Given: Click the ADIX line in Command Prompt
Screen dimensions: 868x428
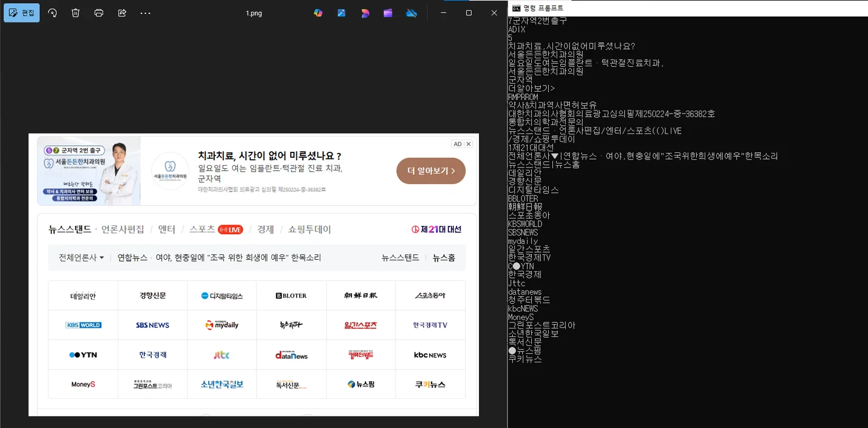Looking at the screenshot, I should pos(517,29).
